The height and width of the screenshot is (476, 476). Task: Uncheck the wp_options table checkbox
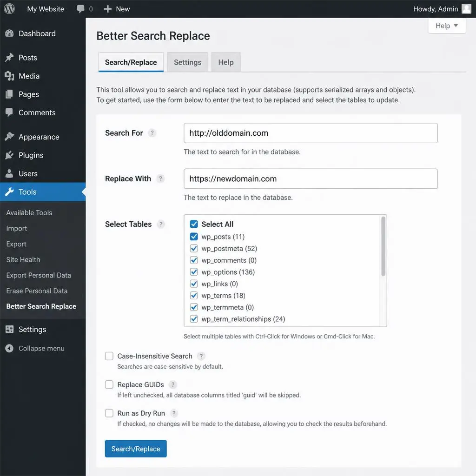pyautogui.click(x=194, y=272)
